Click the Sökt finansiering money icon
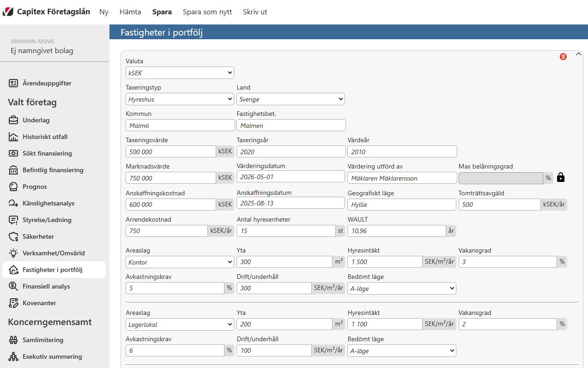The width and height of the screenshot is (588, 368). [x=13, y=153]
